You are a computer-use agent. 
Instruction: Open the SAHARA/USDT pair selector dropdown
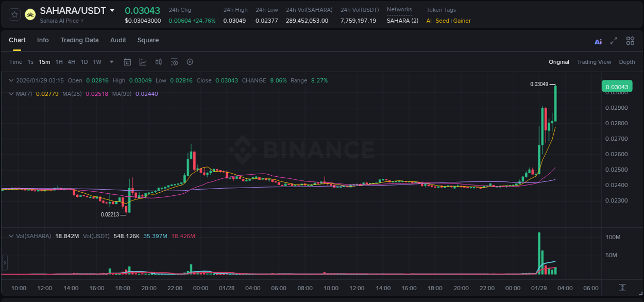(x=112, y=10)
